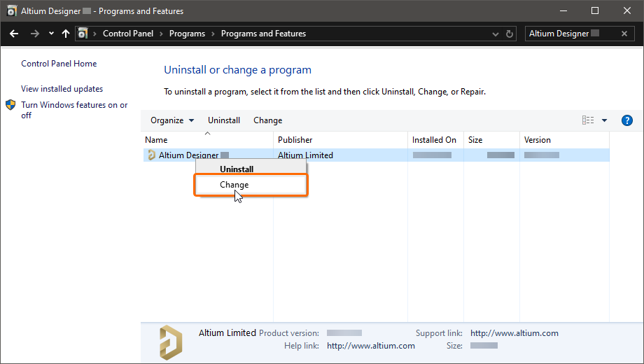Click large Altium logo in details pane

171,342
